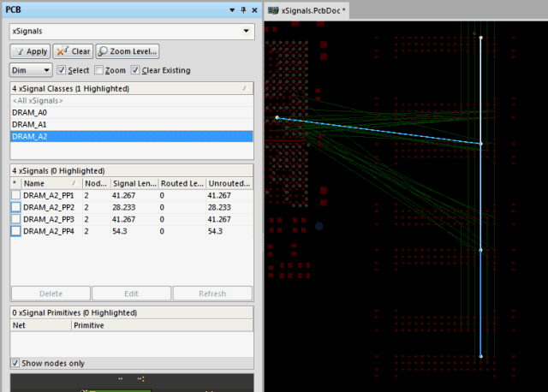Close the PCB panel
The width and height of the screenshot is (548, 392).
pos(255,9)
